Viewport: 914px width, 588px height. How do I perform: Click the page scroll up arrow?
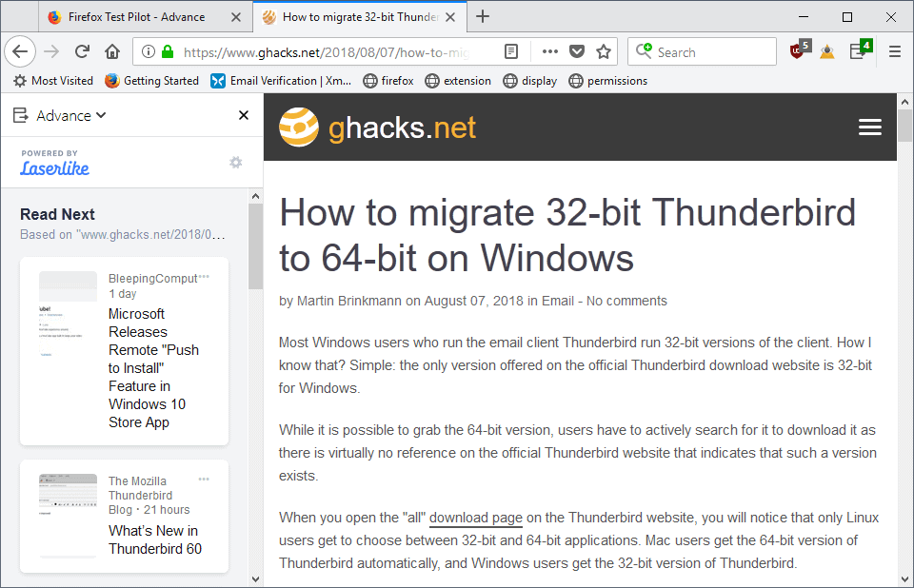[904, 102]
